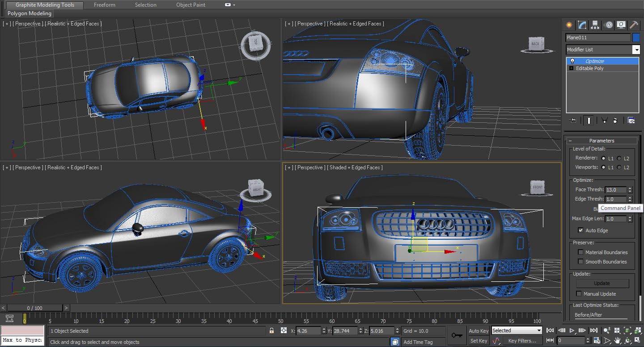Expand the Editable Poly stack entry
Image resolution: width=644 pixels, height=347 pixels.
click(x=571, y=68)
